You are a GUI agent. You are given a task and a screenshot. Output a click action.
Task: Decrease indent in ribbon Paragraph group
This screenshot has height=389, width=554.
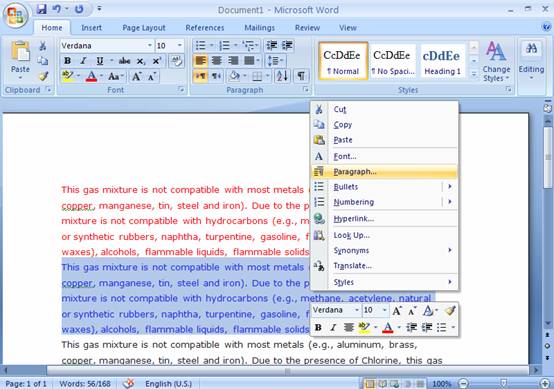pyautogui.click(x=271, y=46)
